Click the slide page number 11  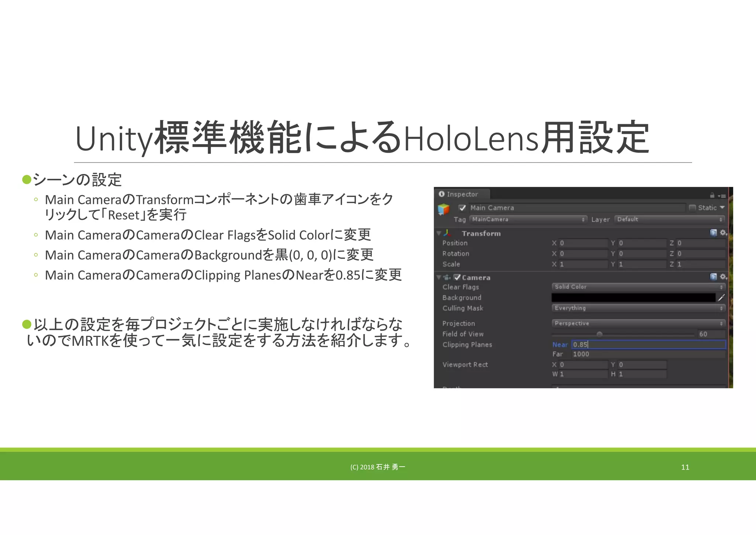click(685, 467)
